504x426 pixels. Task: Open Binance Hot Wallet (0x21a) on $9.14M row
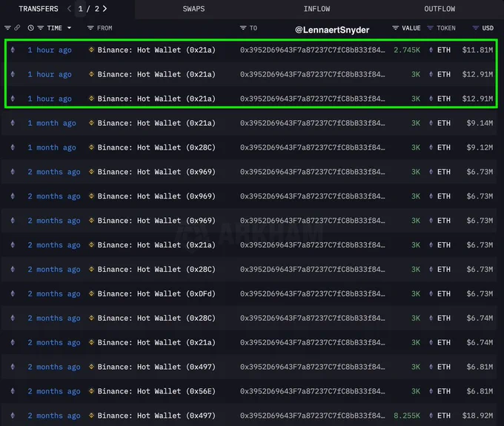(x=156, y=123)
